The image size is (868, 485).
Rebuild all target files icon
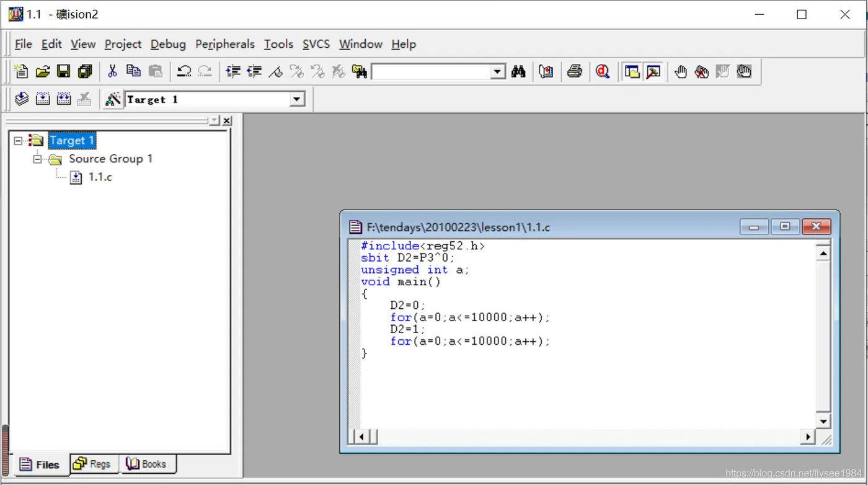pyautogui.click(x=64, y=99)
